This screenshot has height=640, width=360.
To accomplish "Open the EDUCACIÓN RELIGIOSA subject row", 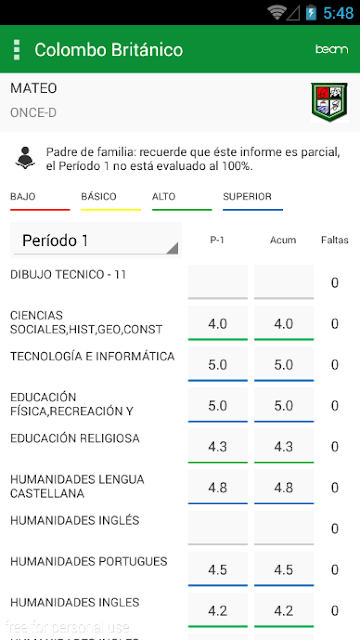I will (x=180, y=447).
